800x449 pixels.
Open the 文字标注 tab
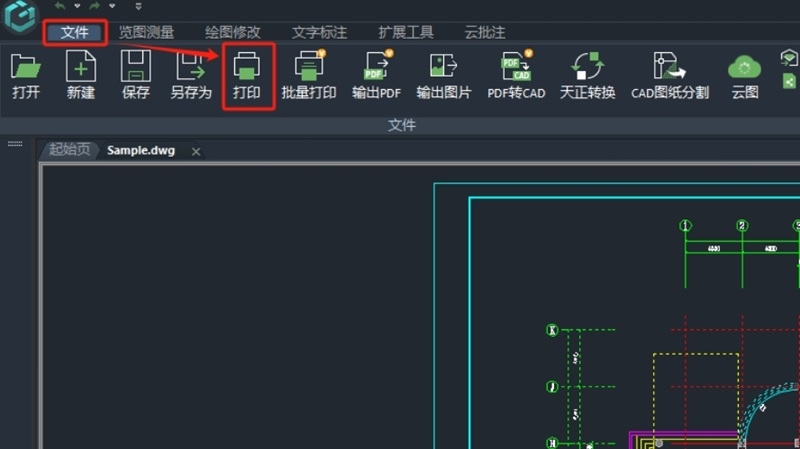tap(319, 33)
